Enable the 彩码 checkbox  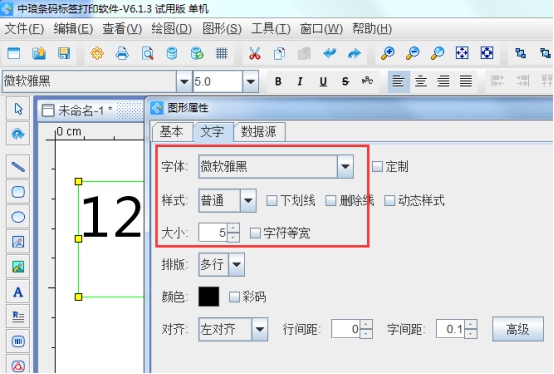[234, 297]
